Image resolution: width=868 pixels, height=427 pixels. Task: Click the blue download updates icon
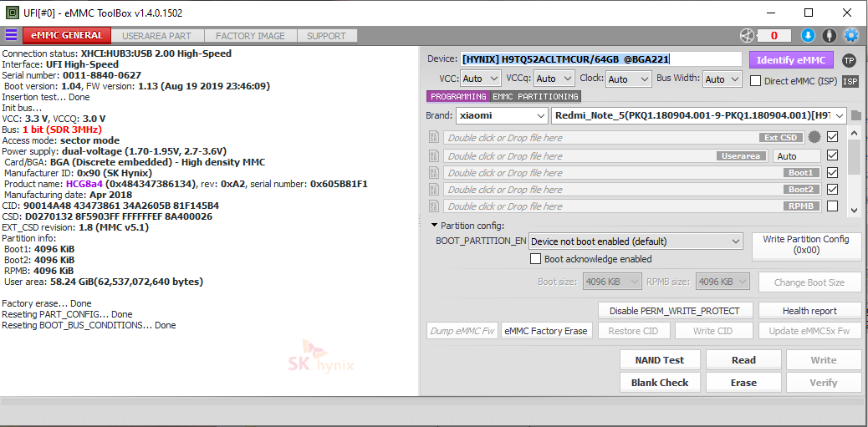tap(809, 36)
